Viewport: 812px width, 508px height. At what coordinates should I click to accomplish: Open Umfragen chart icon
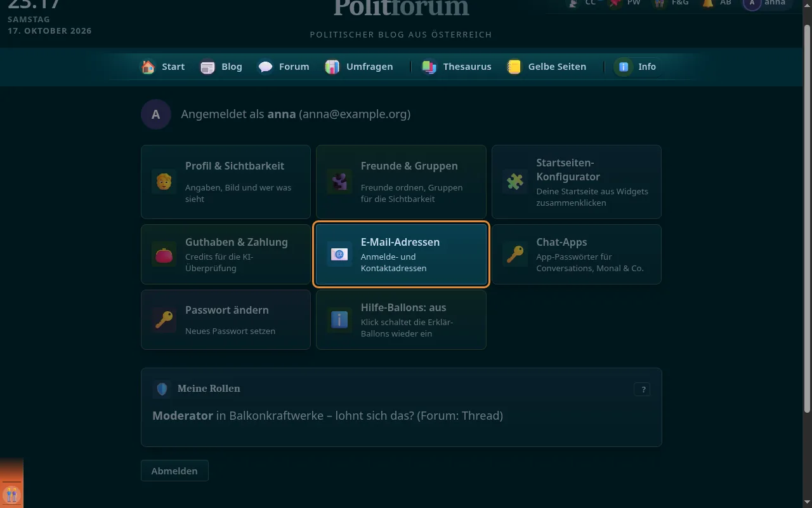(332, 67)
